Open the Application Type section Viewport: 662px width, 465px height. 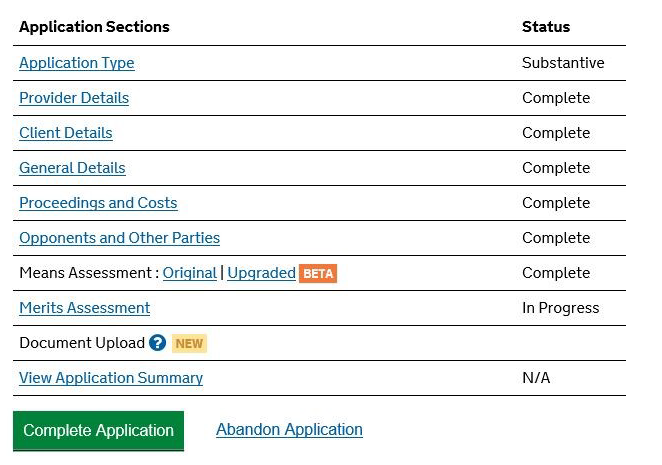click(76, 63)
